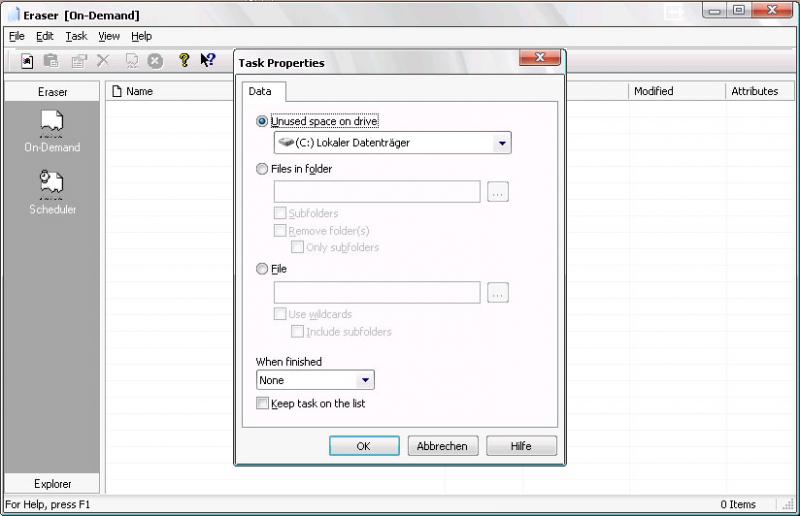Screen dimensions: 800x516
Task: Sort the list by the Attributes column
Action: click(x=760, y=91)
